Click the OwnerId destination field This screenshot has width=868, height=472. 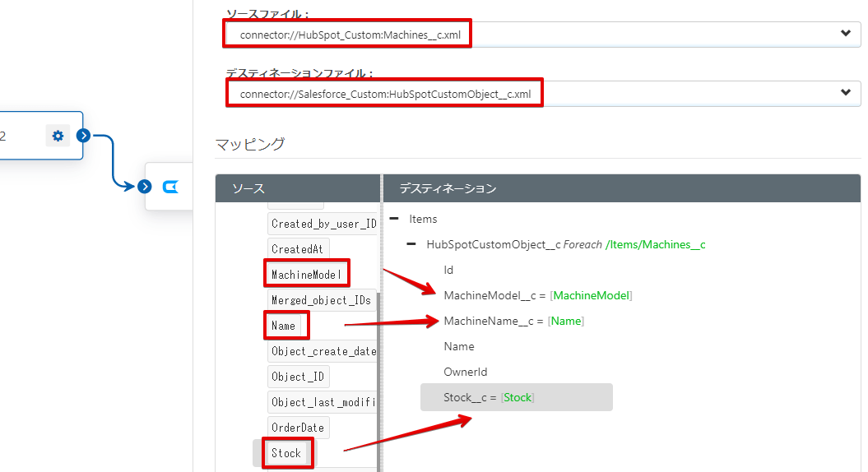tap(465, 372)
